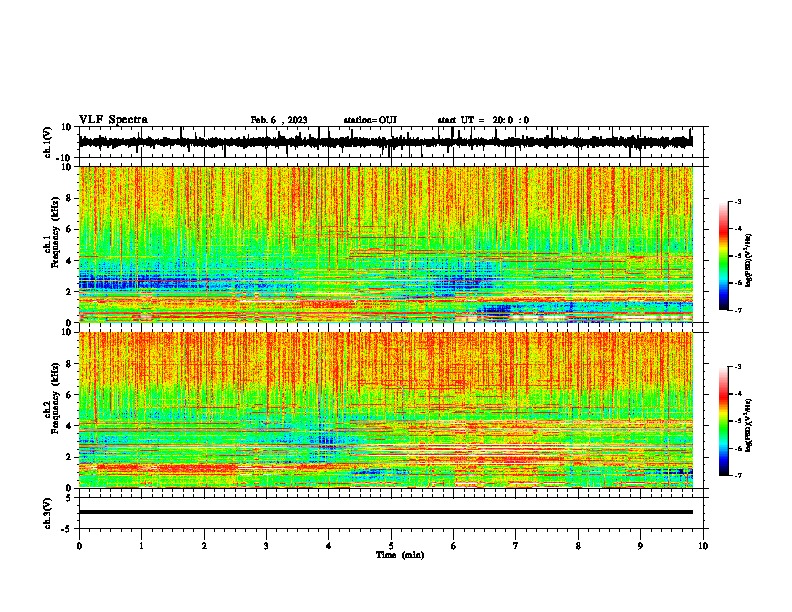Click the '-5' tick of ch.3(V) axis
792x612 pixels.
point(68,529)
